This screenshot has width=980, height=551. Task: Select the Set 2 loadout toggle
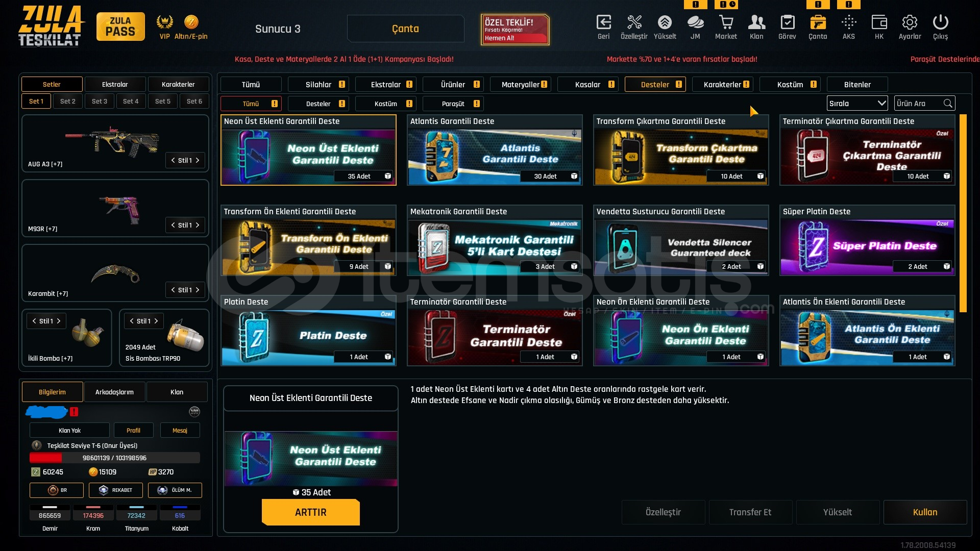tap(68, 101)
